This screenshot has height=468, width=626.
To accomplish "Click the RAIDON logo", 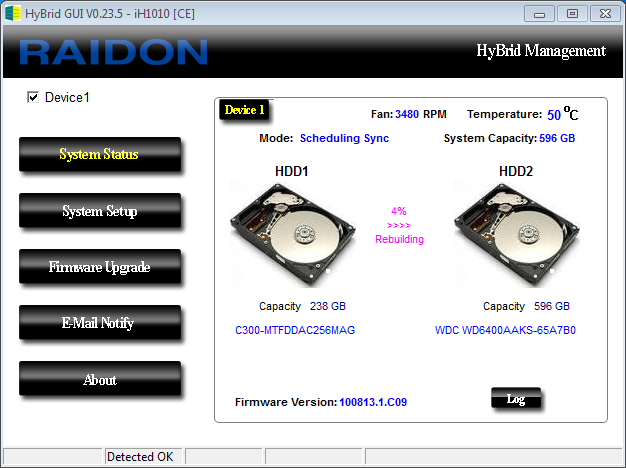I will [x=113, y=52].
